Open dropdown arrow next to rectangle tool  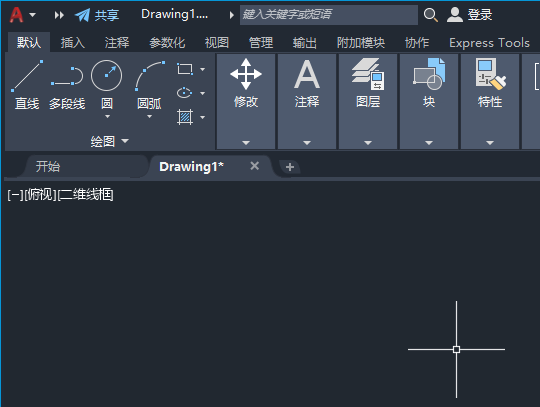[202, 69]
